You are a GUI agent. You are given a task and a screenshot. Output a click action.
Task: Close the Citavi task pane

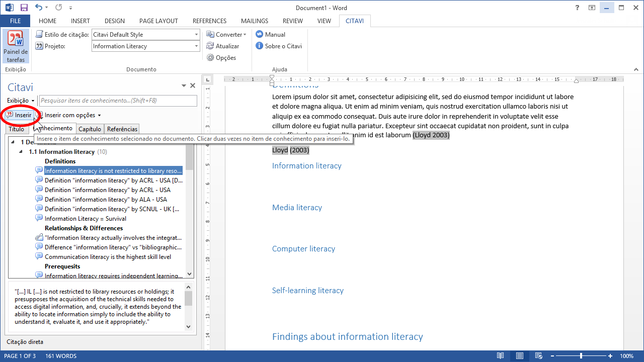192,86
